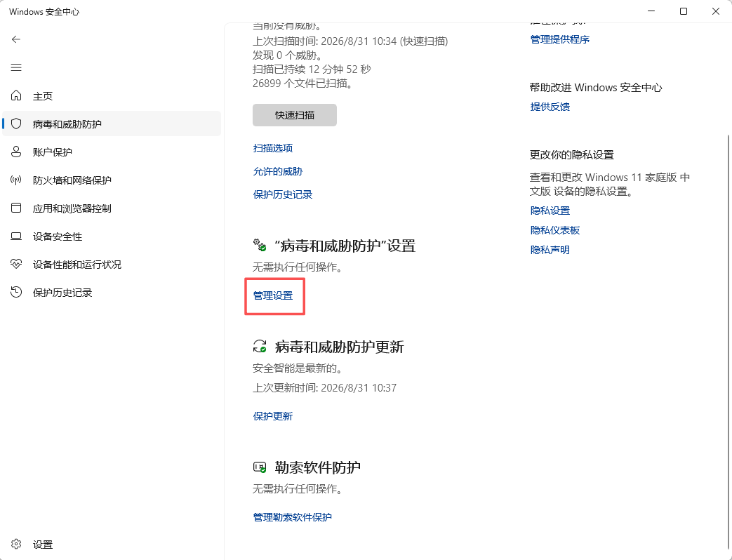Screen dimensions: 732x560
Task: Click the shield icon for 病毒和威胁防护
Action: 16,124
